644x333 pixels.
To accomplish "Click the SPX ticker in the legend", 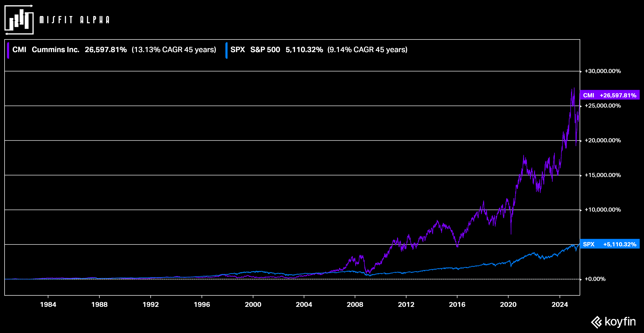I will (x=238, y=50).
